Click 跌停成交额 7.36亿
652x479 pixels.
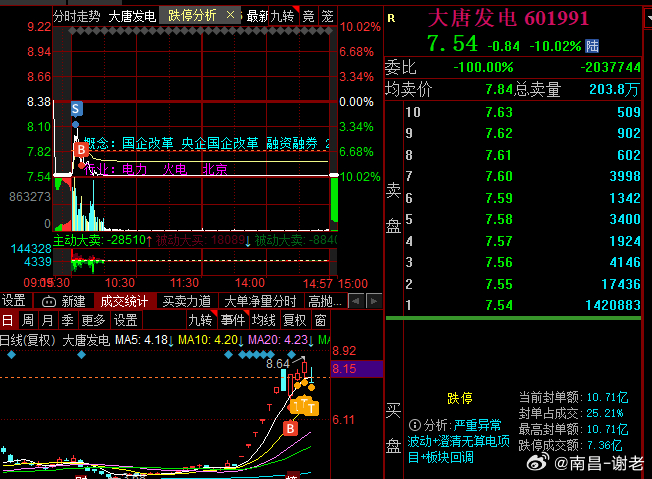coord(604,445)
